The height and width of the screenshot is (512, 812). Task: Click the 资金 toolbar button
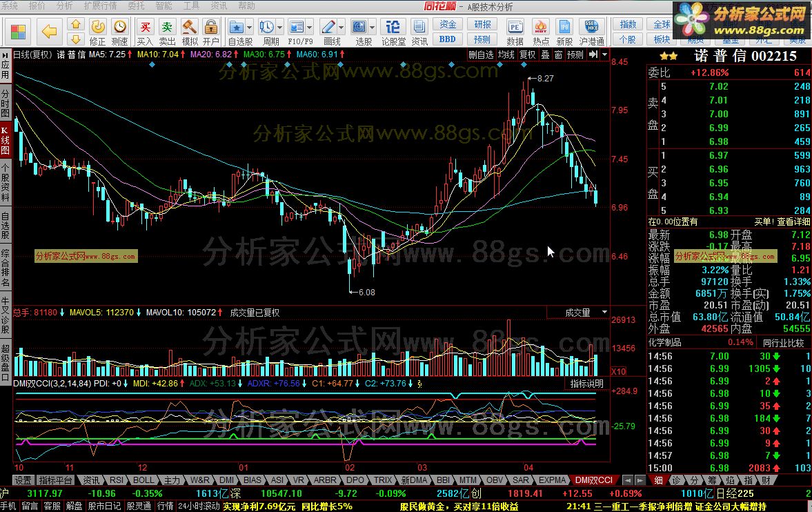448,24
